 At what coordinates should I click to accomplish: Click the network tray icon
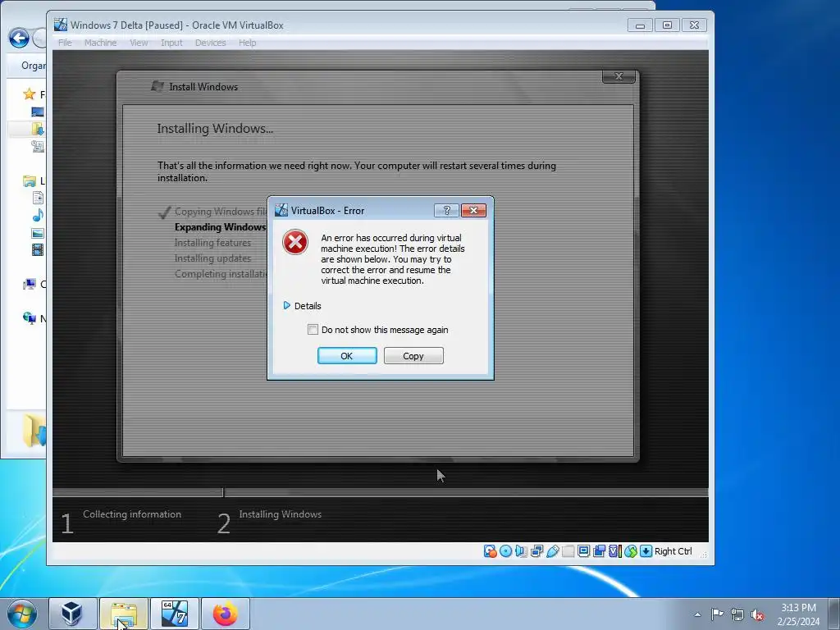point(737,614)
